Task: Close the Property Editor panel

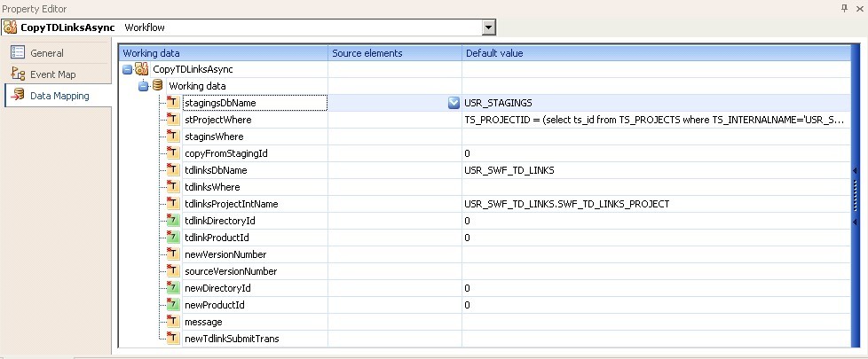Action: tap(860, 9)
